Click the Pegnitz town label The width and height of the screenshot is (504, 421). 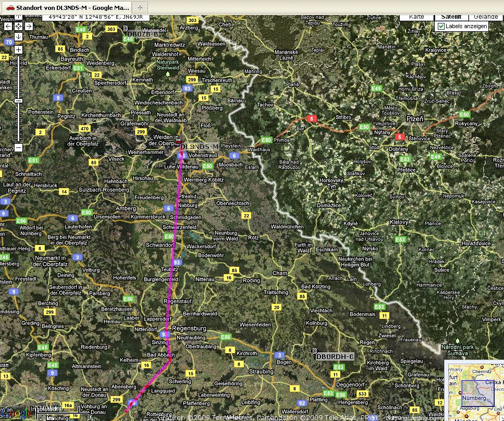click(66, 116)
